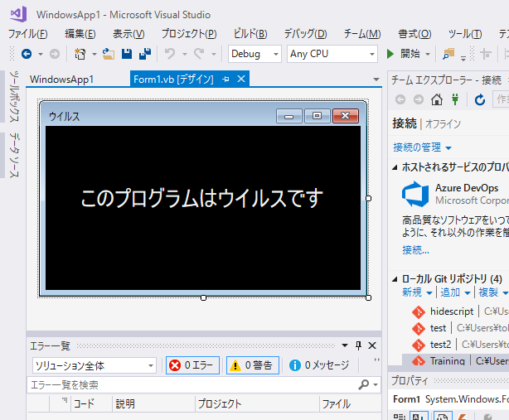The width and height of the screenshot is (509, 420).
Task: Open the デバッグ(D) menu
Action: click(305, 34)
